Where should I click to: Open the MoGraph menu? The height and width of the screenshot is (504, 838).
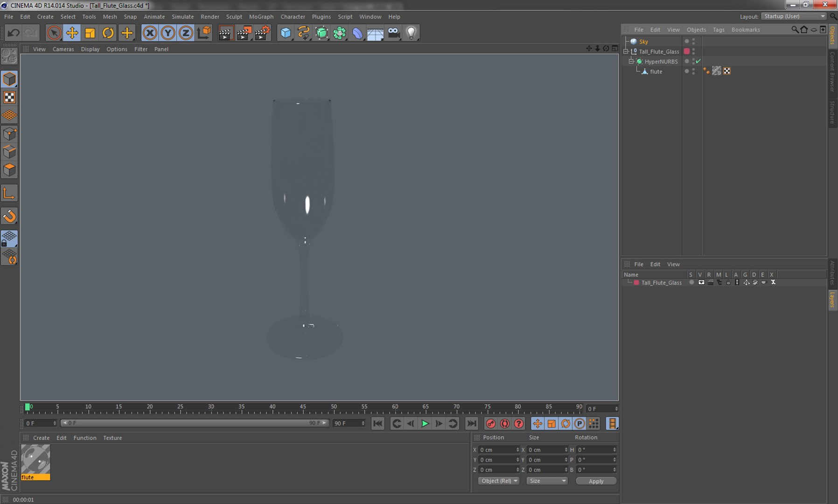click(261, 16)
